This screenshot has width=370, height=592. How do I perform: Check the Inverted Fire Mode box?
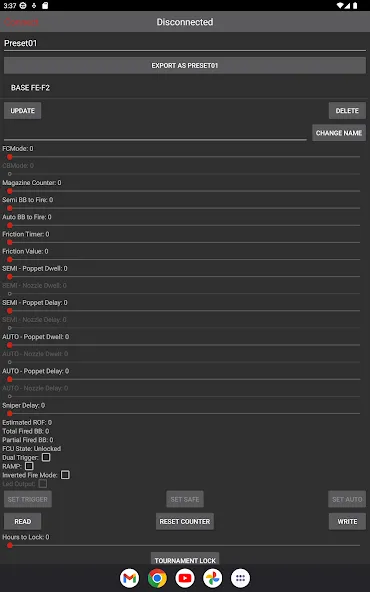[65, 475]
